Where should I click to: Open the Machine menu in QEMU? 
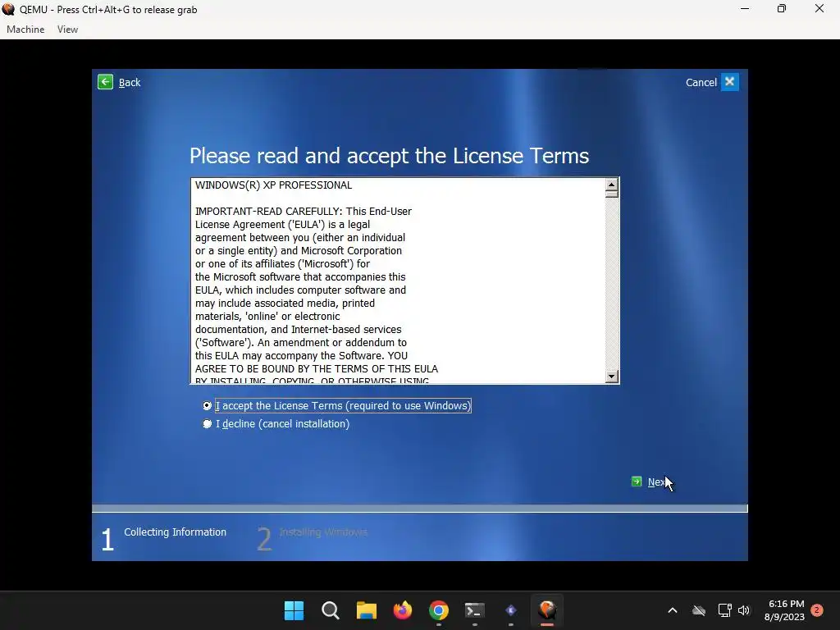pos(25,30)
